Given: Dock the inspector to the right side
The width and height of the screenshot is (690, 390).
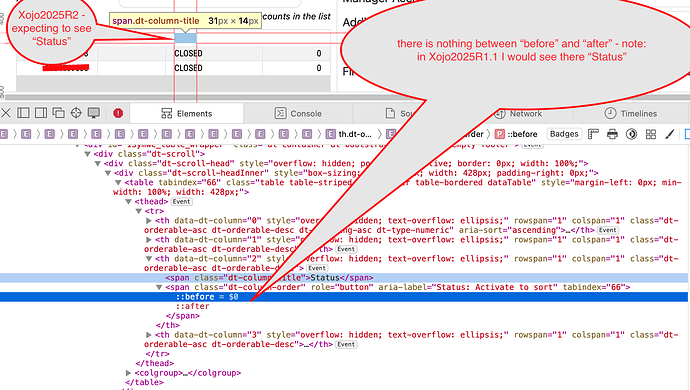Looking at the screenshot, I should [x=41, y=113].
